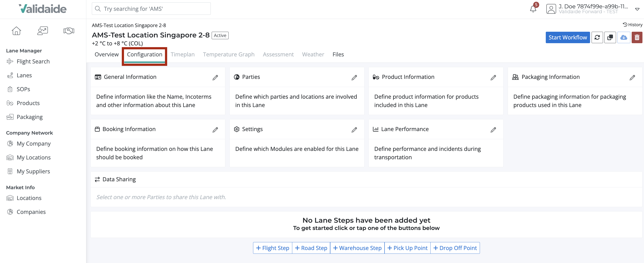The height and width of the screenshot is (263, 644).
Task: Expand the user account dropdown arrow
Action: tap(637, 9)
